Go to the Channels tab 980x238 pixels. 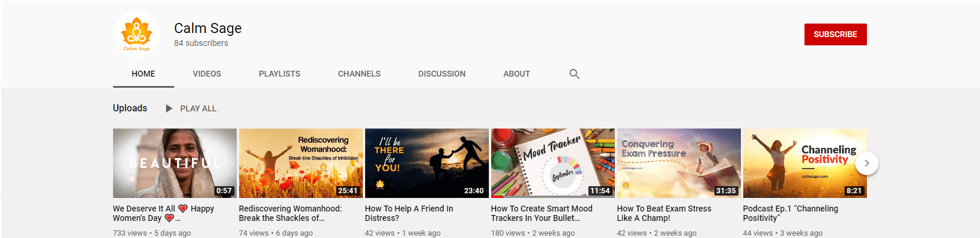tap(359, 74)
